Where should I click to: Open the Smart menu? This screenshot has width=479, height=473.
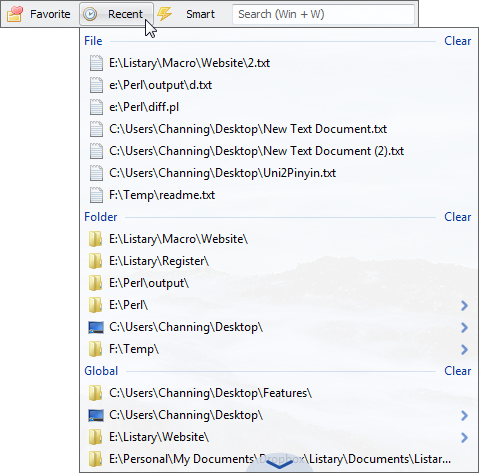click(x=200, y=14)
